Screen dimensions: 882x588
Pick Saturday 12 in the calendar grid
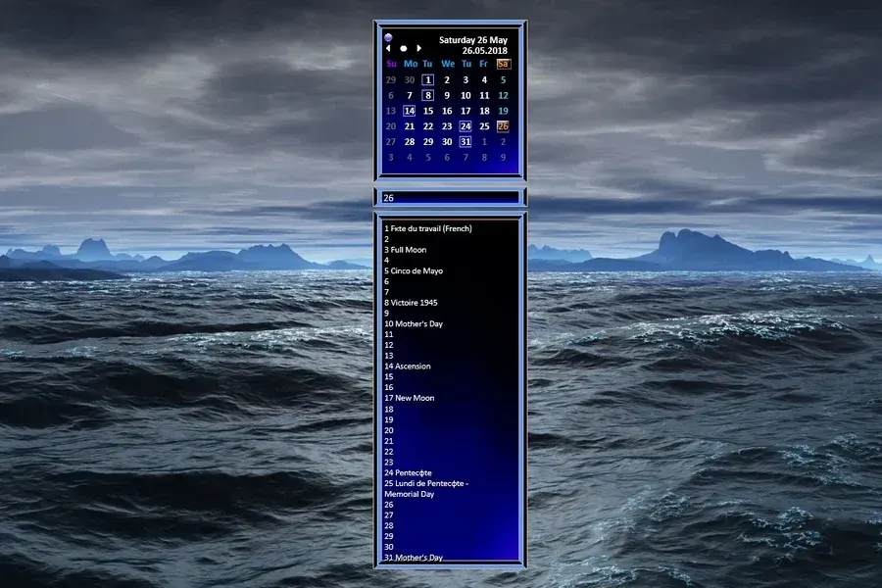click(503, 96)
